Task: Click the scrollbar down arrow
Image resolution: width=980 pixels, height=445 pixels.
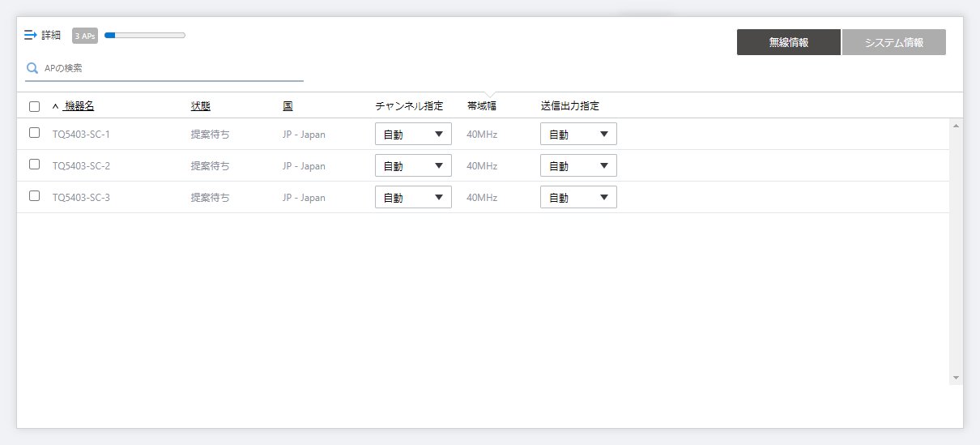Action: pos(957,378)
